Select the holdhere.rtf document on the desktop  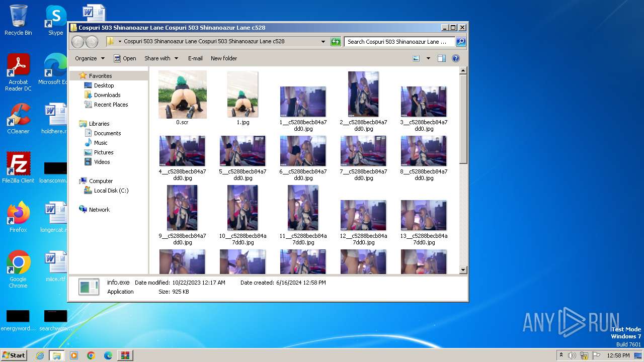pyautogui.click(x=55, y=119)
